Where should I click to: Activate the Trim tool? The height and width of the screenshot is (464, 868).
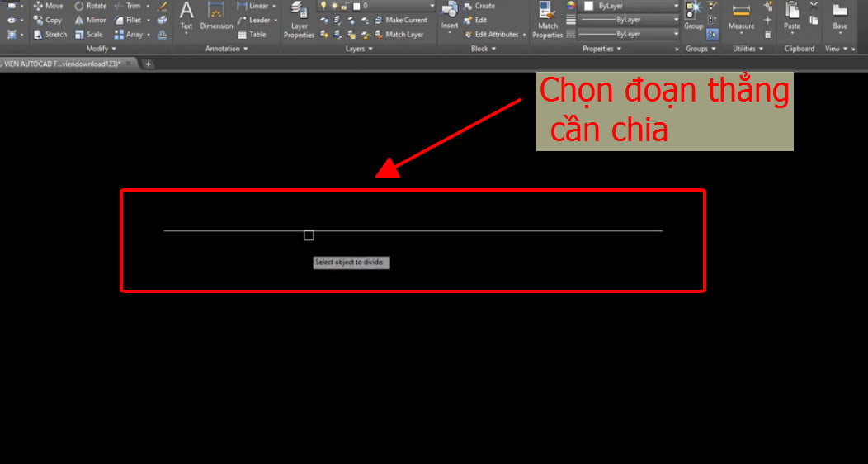click(x=127, y=6)
